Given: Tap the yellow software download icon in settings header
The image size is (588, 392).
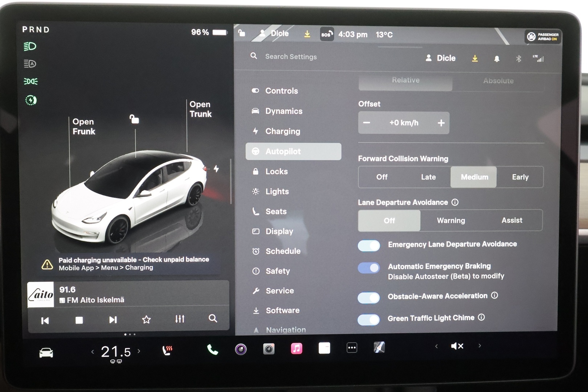Looking at the screenshot, I should 475,58.
